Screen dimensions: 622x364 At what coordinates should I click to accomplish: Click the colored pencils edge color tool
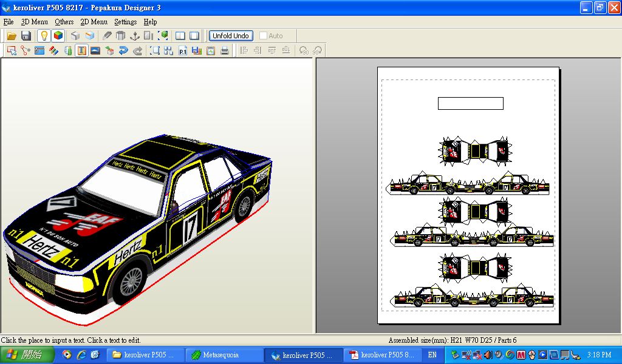[x=53, y=51]
